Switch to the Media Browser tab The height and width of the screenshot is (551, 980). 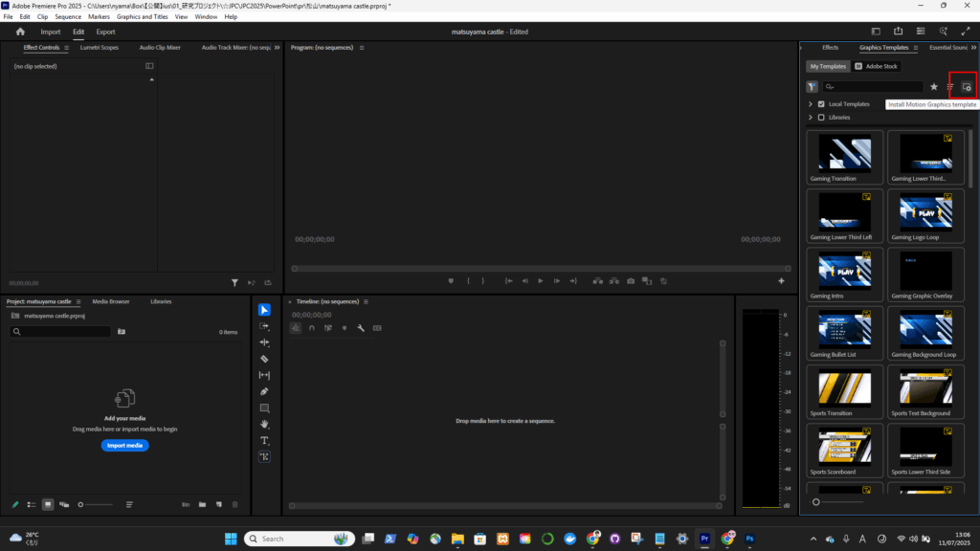coord(111,301)
